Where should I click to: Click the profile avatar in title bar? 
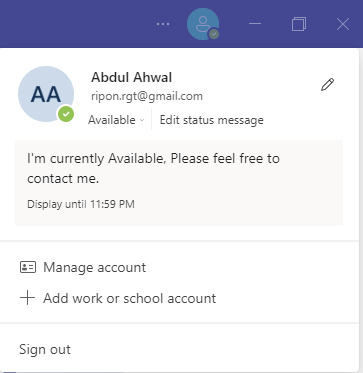coord(203,24)
